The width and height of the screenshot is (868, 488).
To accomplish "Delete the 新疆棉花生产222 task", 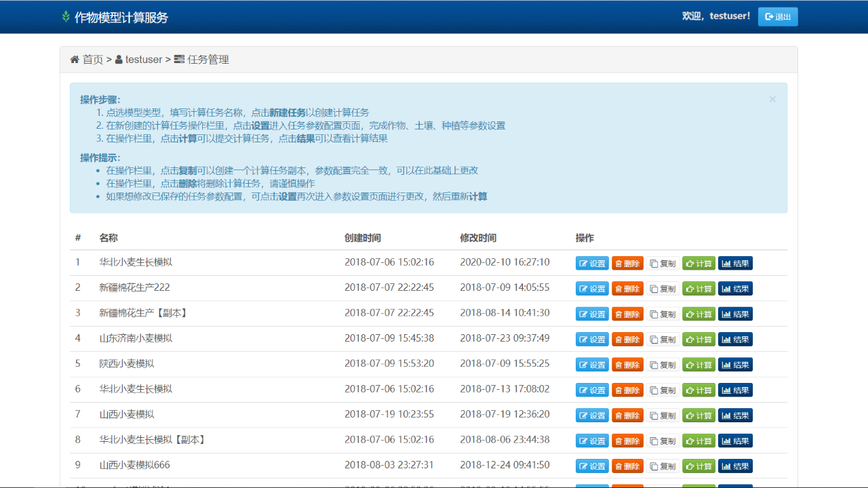I will click(627, 289).
